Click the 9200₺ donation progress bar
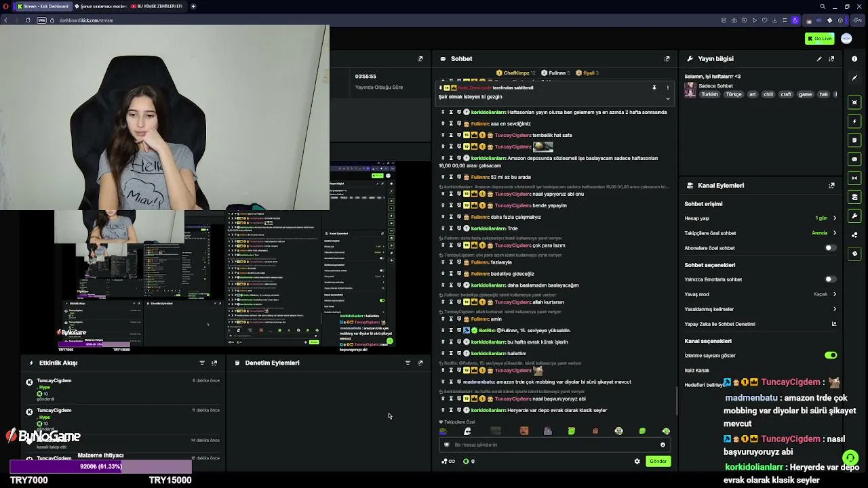Image resolution: width=868 pixels, height=488 pixels. [101, 467]
